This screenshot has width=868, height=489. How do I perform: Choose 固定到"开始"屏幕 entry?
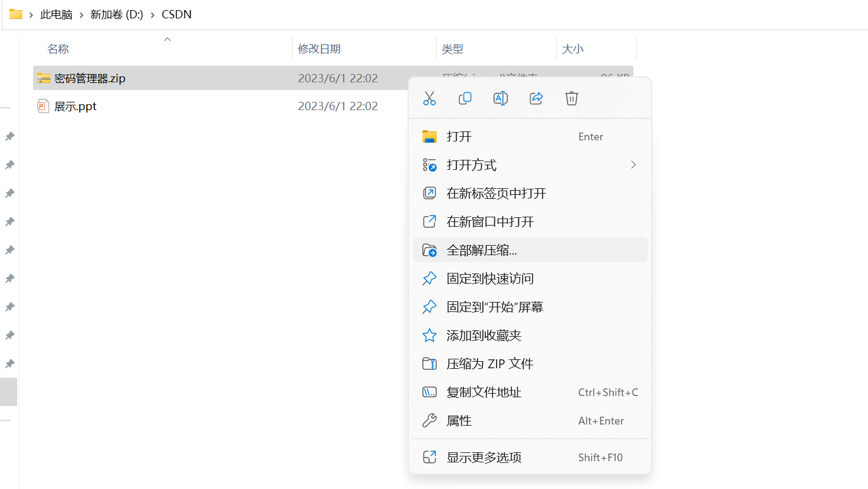(530, 307)
